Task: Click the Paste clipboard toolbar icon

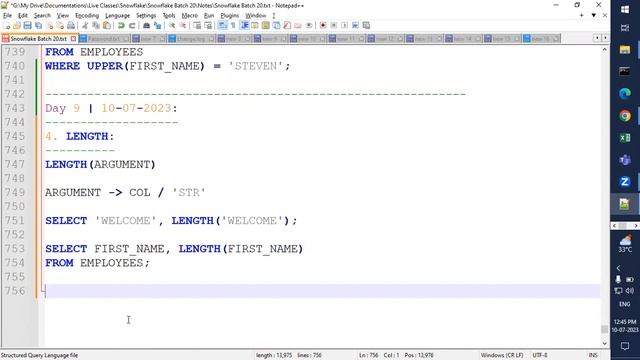Action: 107,25
